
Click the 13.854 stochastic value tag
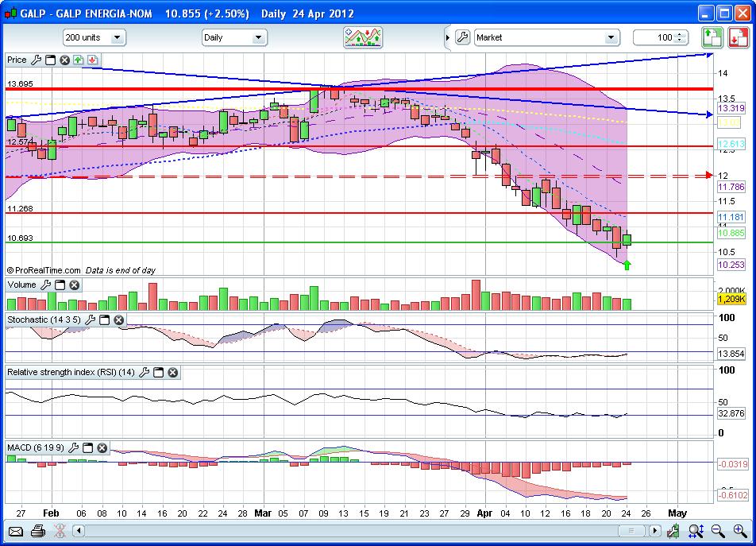(731, 354)
